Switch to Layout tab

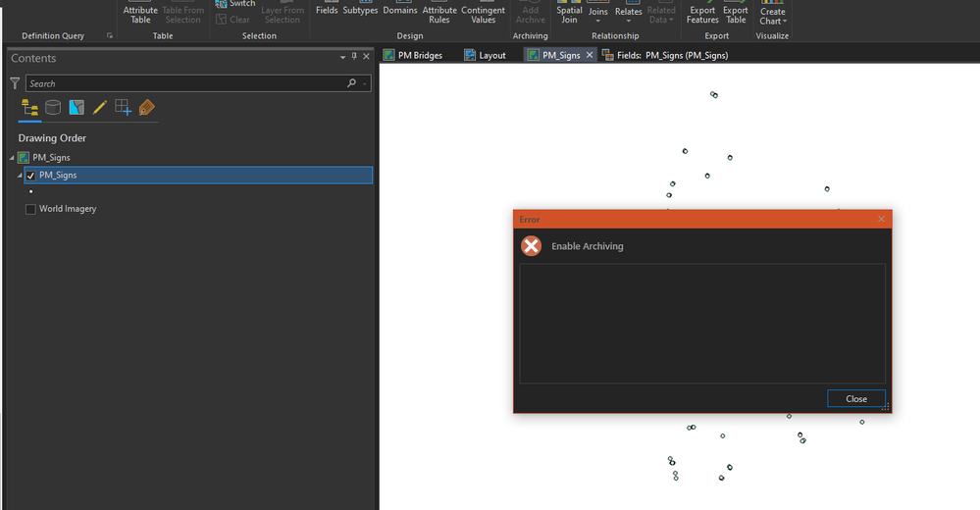coord(485,55)
